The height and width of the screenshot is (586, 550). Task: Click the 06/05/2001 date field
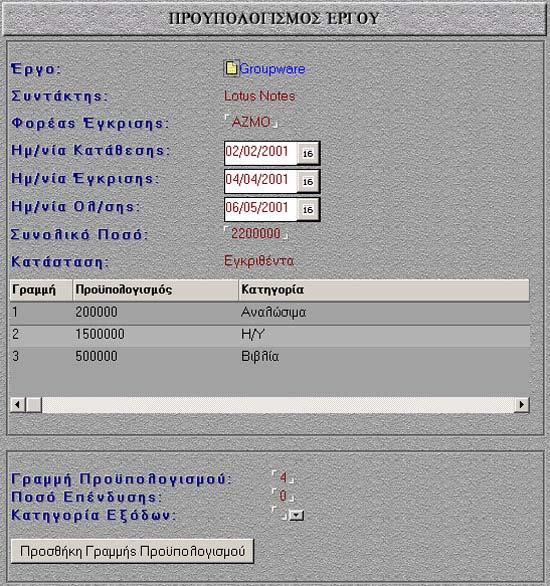(260, 209)
